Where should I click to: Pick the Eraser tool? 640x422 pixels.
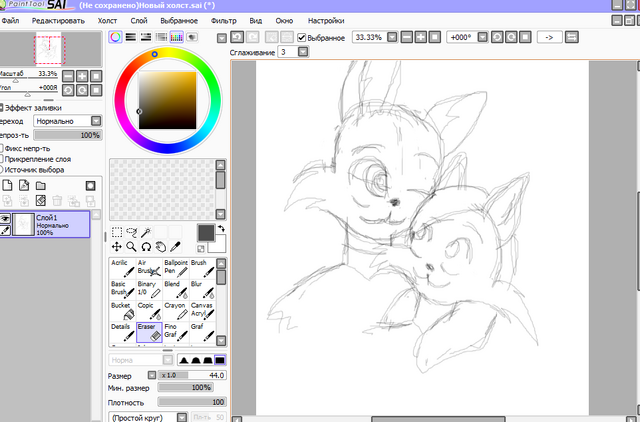pyautogui.click(x=149, y=332)
